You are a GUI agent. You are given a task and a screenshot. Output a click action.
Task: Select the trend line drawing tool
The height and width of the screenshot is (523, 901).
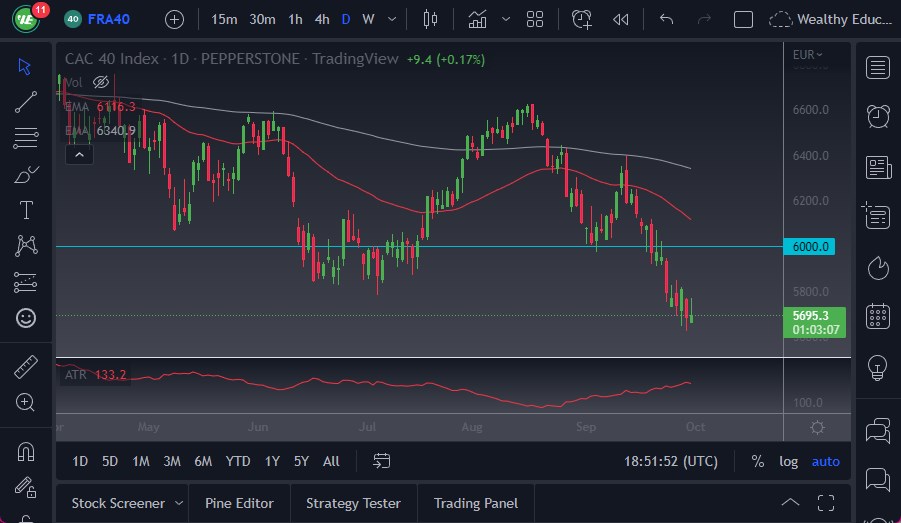pyautogui.click(x=26, y=101)
